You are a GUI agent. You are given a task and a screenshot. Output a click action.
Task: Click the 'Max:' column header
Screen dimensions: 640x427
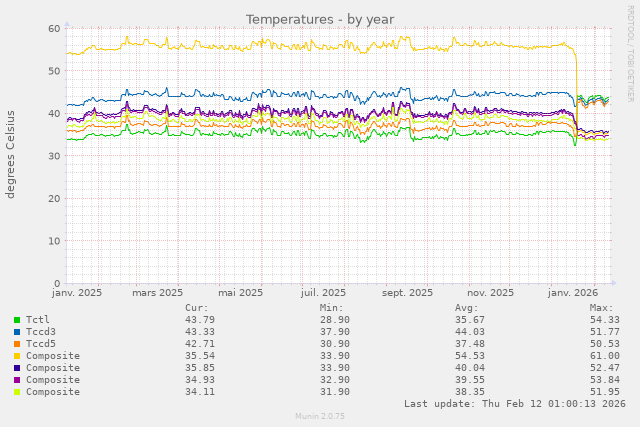point(602,308)
